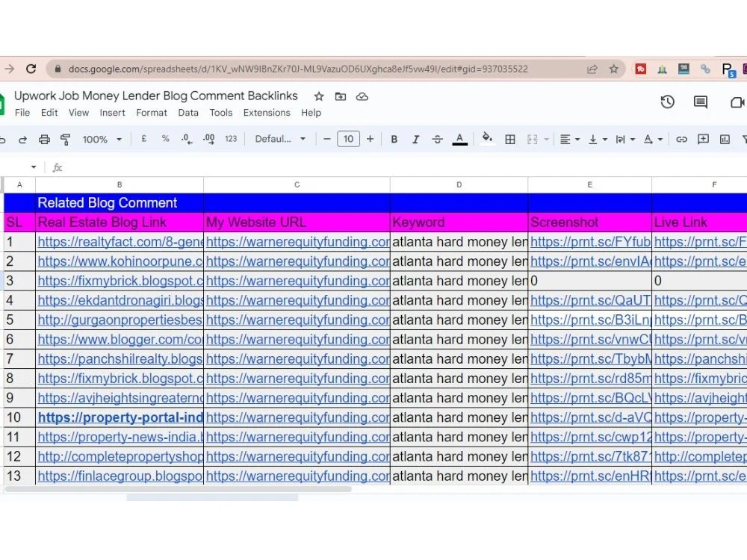The image size is (747, 560).
Task: Open the realtyfact.com link in row 1
Action: point(120,242)
